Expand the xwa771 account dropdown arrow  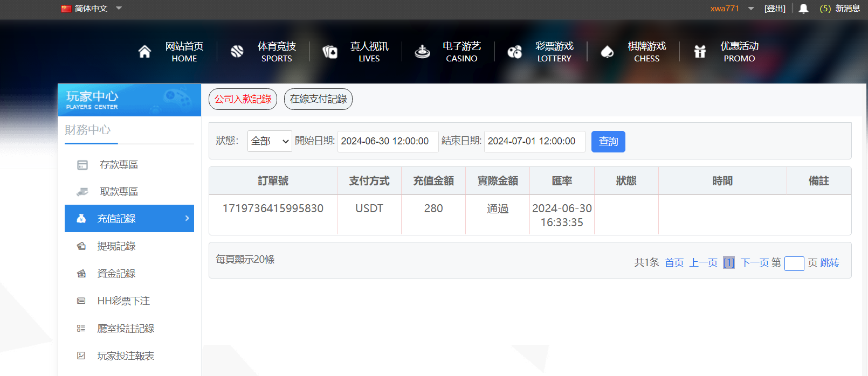click(x=751, y=9)
